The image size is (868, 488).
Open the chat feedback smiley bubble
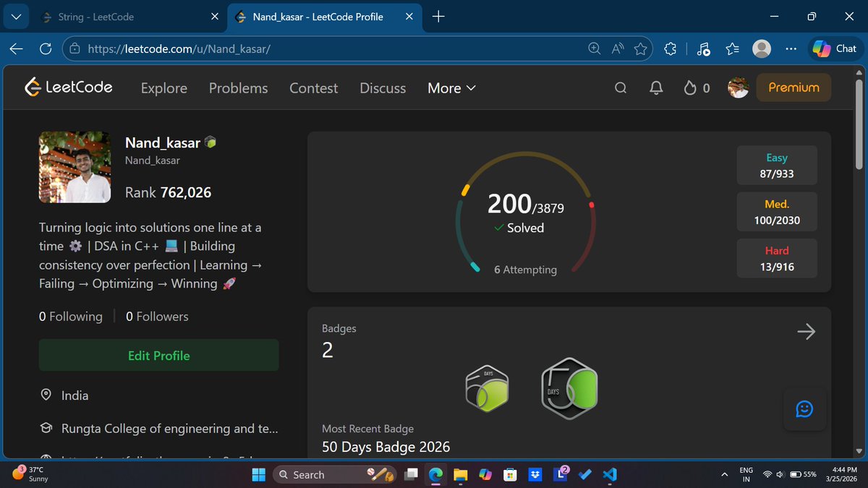[x=804, y=409]
